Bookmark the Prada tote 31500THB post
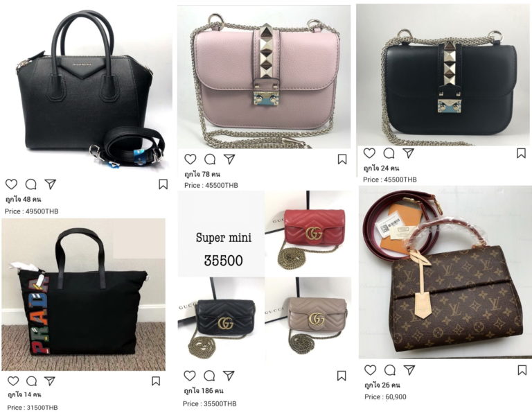Screen dimensions: 532x418 point(156,381)
